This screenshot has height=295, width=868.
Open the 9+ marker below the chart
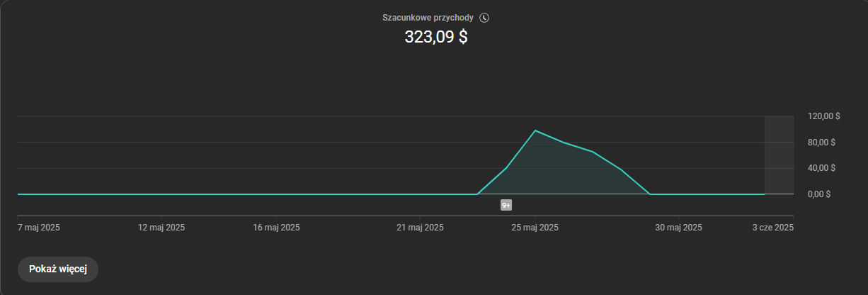pos(506,205)
